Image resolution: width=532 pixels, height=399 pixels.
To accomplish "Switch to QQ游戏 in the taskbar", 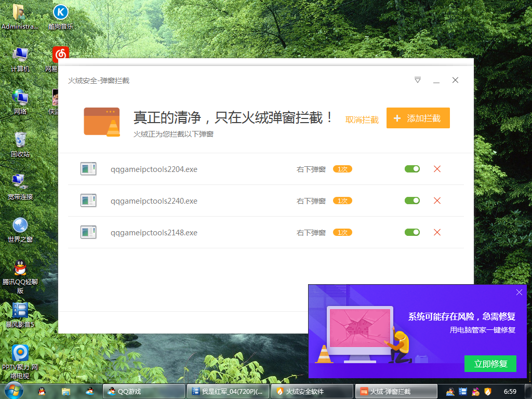I will point(143,391).
